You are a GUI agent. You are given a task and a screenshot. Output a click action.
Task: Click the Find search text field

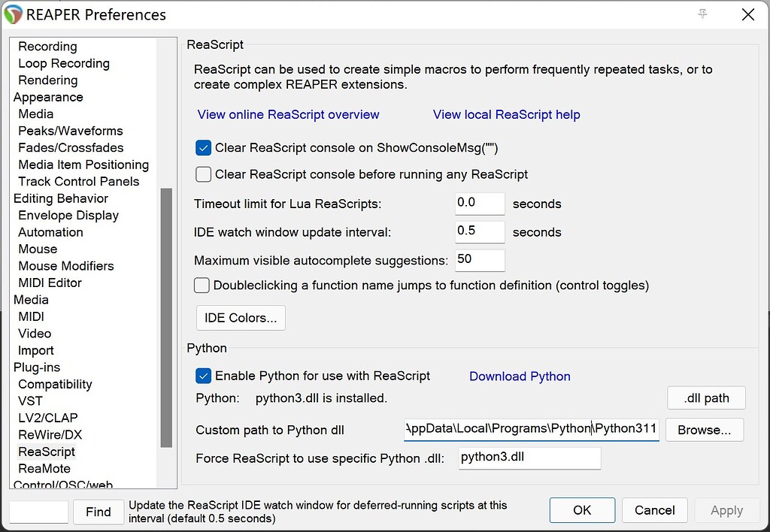pyautogui.click(x=39, y=512)
